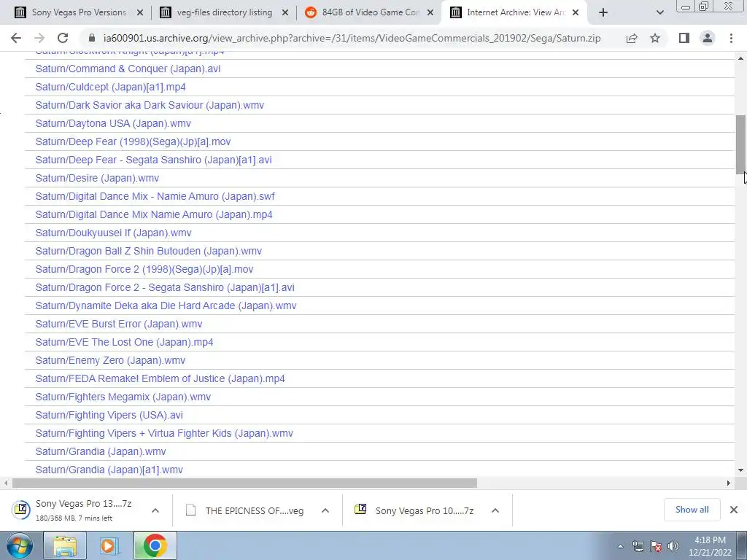Viewport: 747px width, 560px height.
Task: Open the Sony Vegas Pro 10 download item
Action: (x=414, y=510)
